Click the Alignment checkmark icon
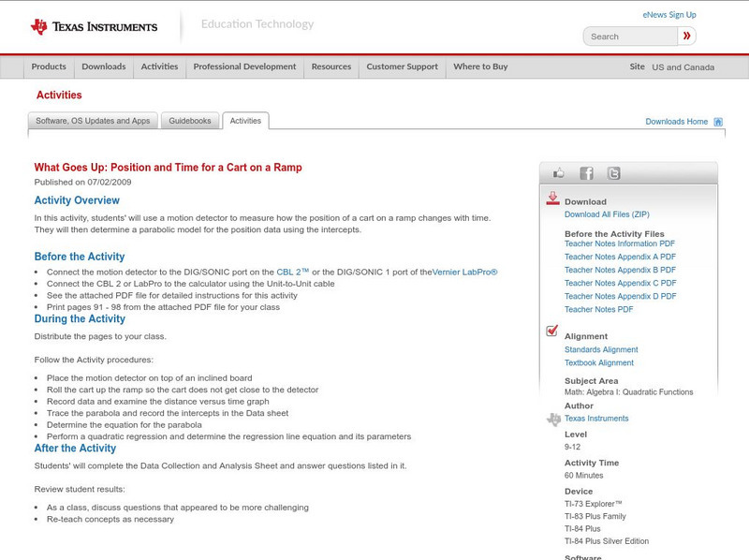This screenshot has height=560, width=749. click(551, 331)
